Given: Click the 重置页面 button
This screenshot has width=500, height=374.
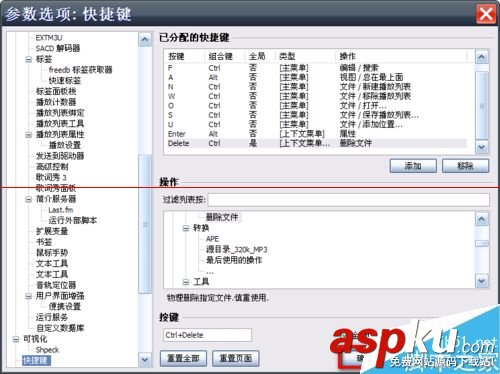Looking at the screenshot, I should [236, 358].
